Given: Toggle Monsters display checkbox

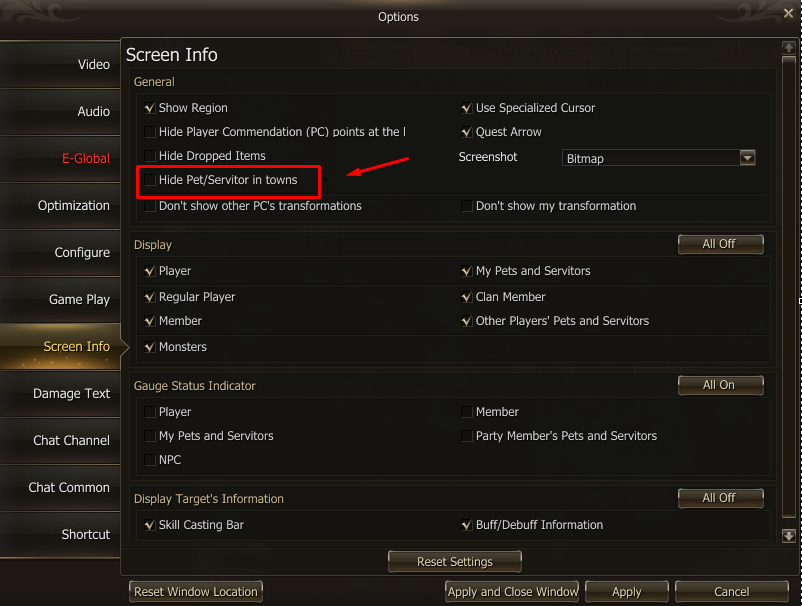Looking at the screenshot, I should point(150,347).
